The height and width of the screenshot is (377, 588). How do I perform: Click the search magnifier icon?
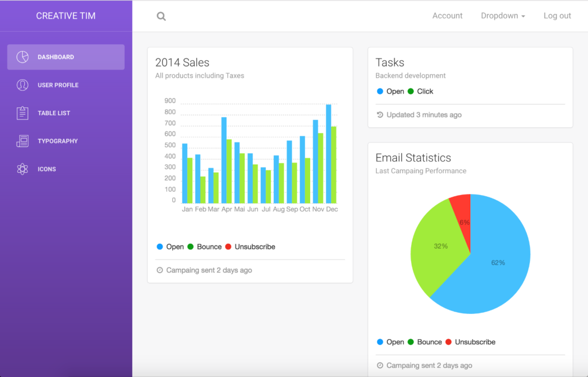tap(161, 17)
